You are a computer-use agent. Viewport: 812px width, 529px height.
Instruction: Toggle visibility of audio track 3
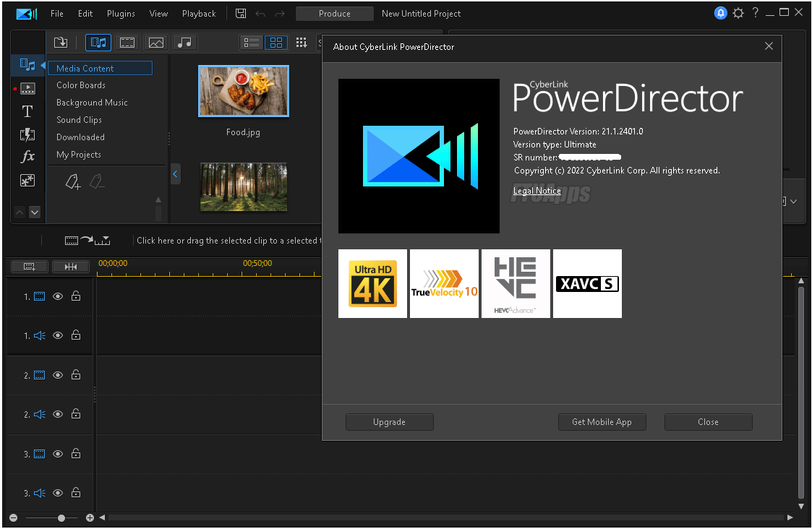[x=58, y=493]
